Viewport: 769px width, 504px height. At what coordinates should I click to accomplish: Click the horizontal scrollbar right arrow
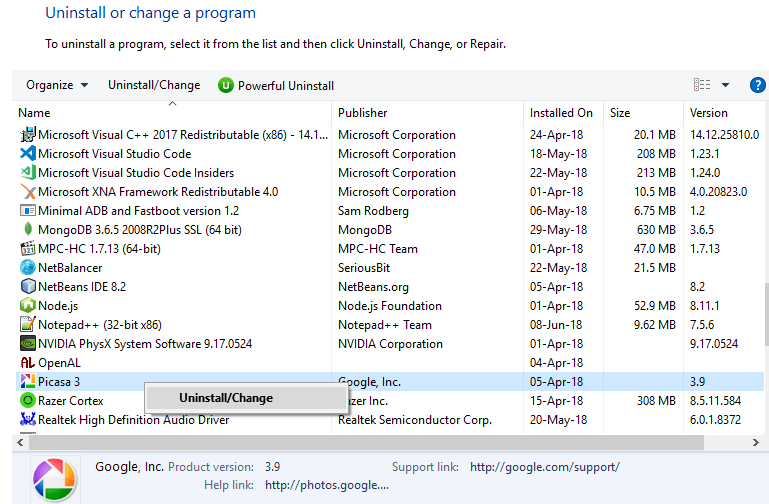tap(756, 442)
